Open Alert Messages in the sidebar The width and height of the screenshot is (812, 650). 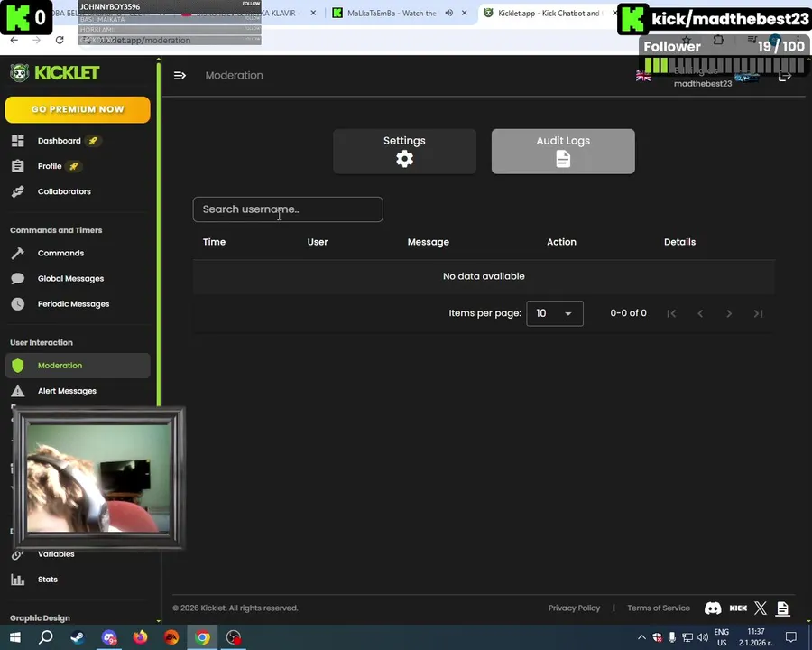[78, 391]
